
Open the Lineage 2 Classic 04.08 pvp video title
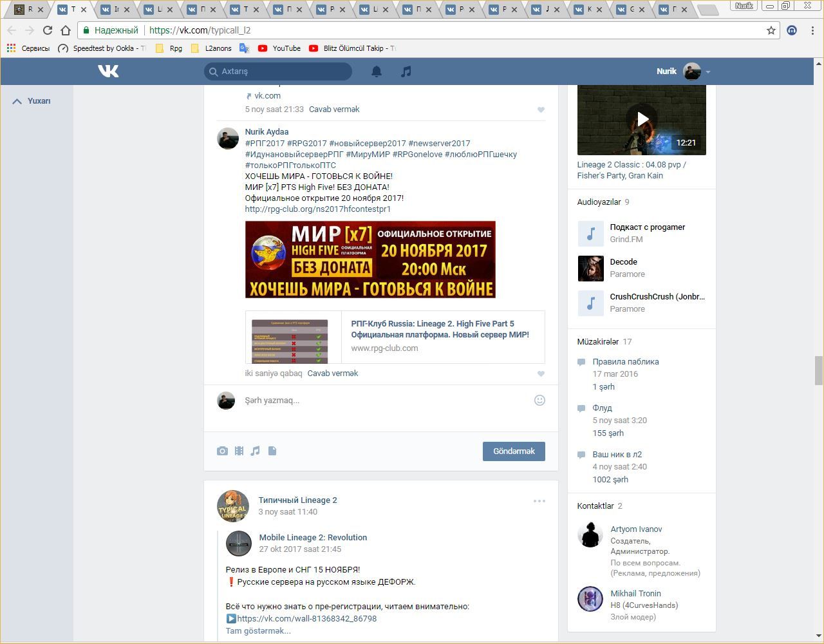click(632, 170)
